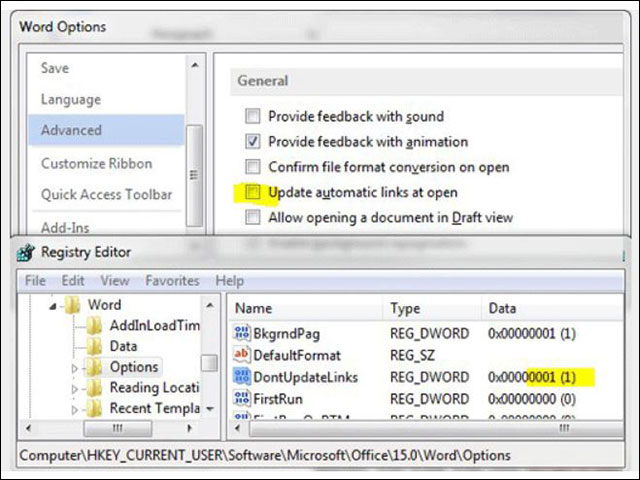Click the Data column header
The height and width of the screenshot is (480, 640).
coord(552,308)
